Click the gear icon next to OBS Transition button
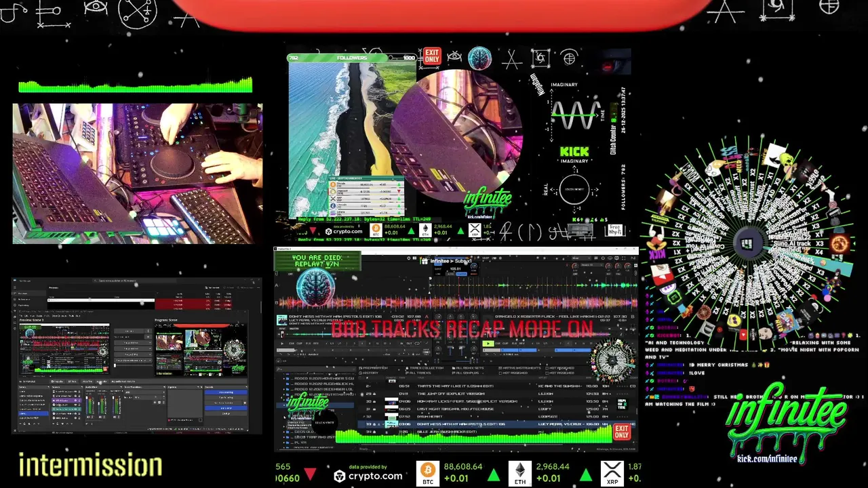 (x=148, y=331)
